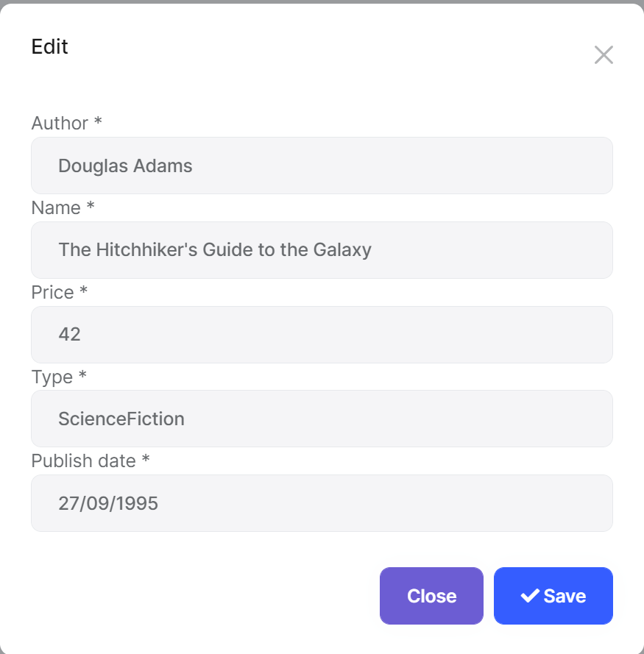Focus the Author field containing Douglas Adams

tap(322, 166)
